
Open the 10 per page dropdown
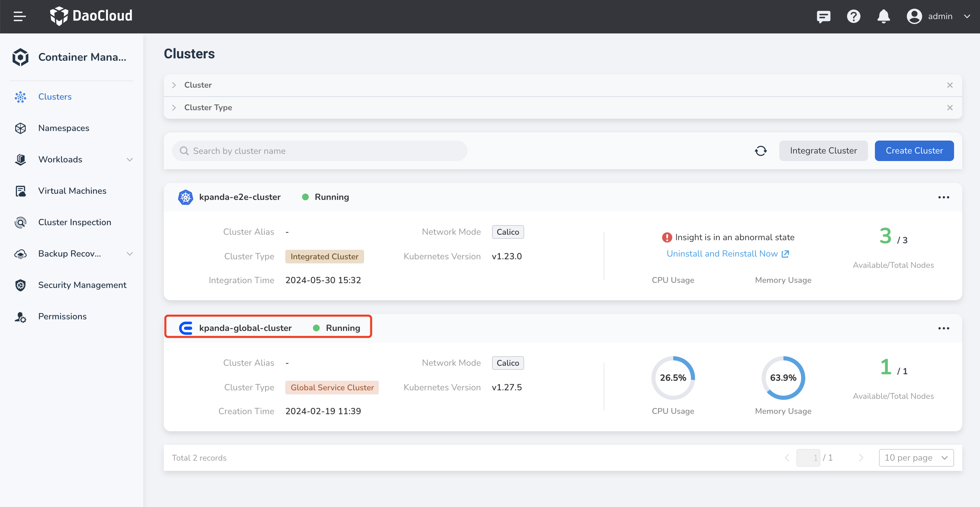(916, 458)
